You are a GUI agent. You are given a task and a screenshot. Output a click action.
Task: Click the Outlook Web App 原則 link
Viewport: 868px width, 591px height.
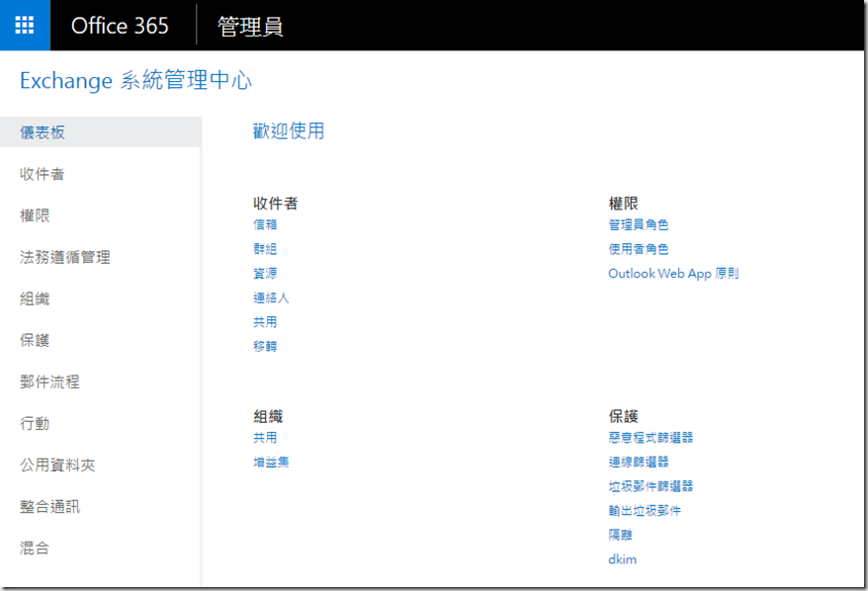pyautogui.click(x=673, y=274)
